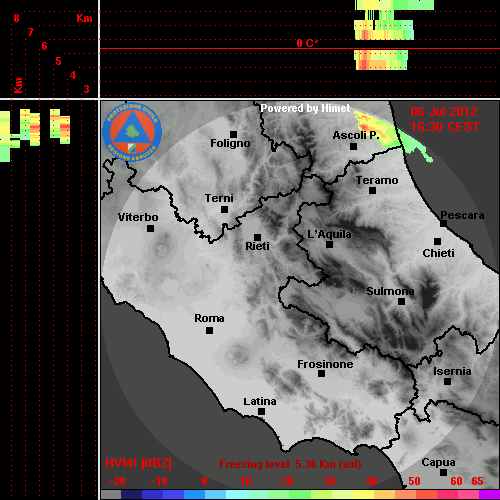This screenshot has width=500, height=500.
Task: Click the Latina city marker square
Action: pyautogui.click(x=261, y=411)
